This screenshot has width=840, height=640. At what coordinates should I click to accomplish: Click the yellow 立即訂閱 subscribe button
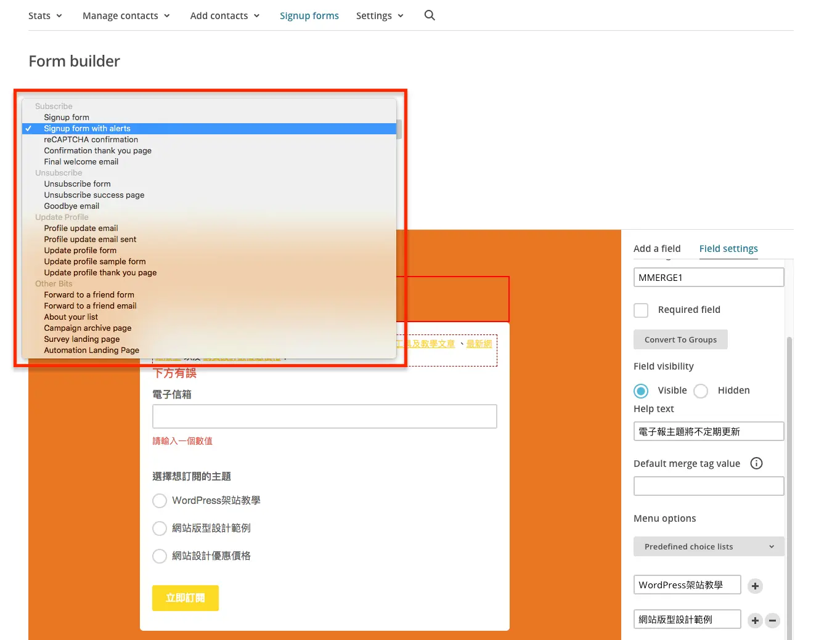tap(186, 598)
